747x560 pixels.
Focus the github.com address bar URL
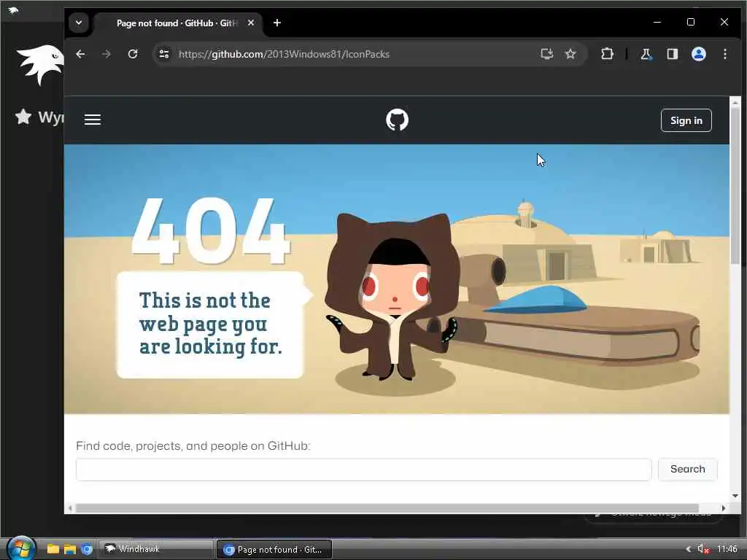(x=284, y=54)
